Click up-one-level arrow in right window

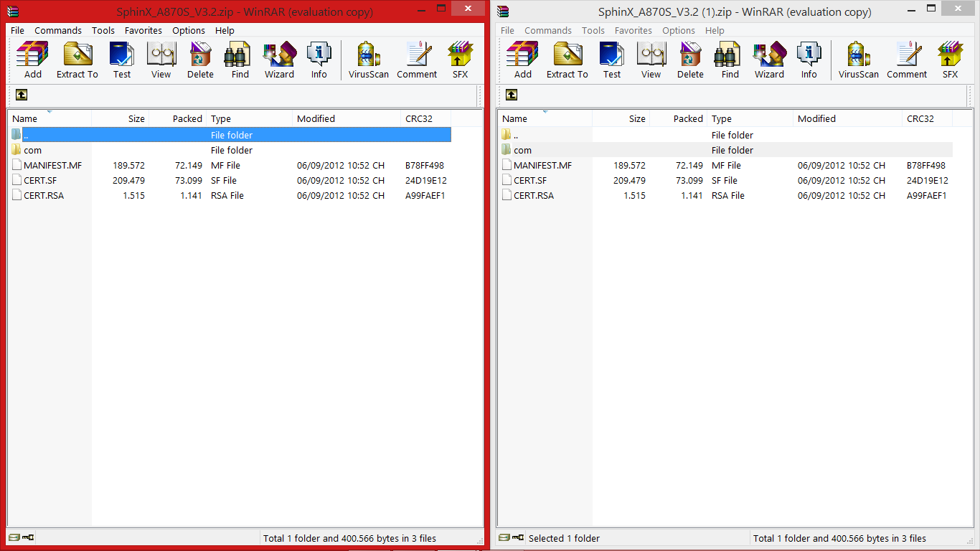(512, 95)
